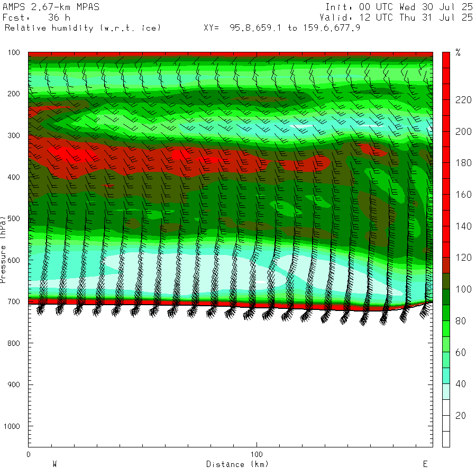Click the "W" west endpoint label
The image size is (476, 476).
click(55, 464)
